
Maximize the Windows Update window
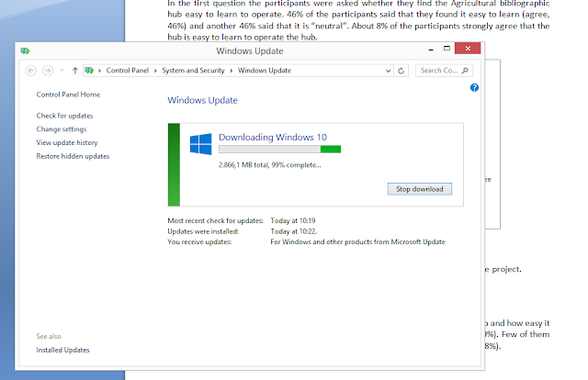point(447,49)
